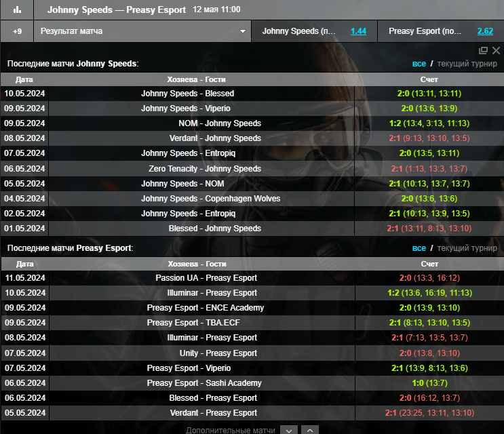Select the Zero Tenacity - Johnny Speeds row
Image resolution: width=504 pixels, height=434 pixels.
(252, 169)
